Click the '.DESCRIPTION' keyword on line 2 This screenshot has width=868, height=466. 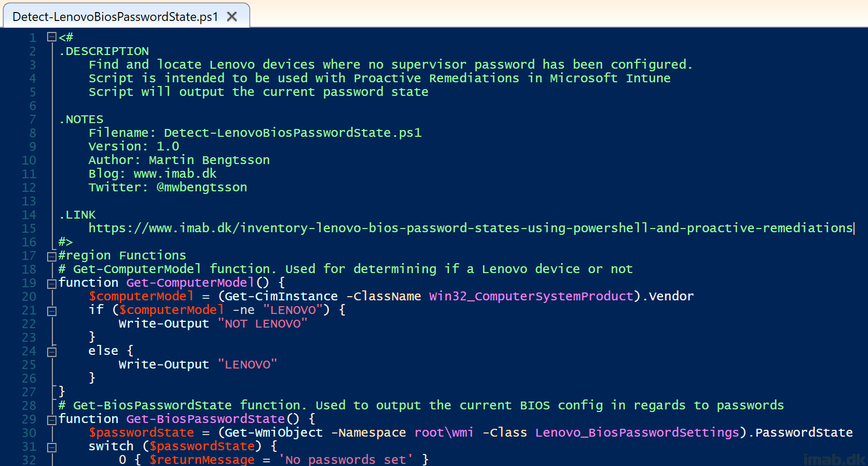point(104,51)
